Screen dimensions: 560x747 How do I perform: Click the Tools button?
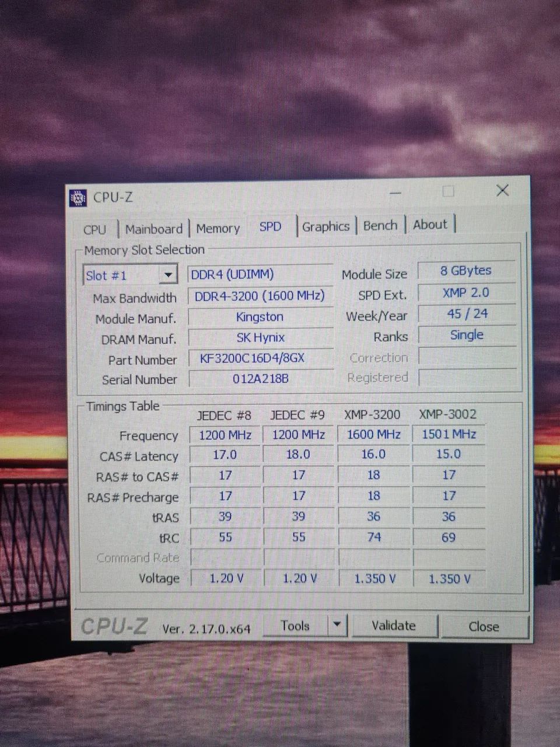pos(295,625)
